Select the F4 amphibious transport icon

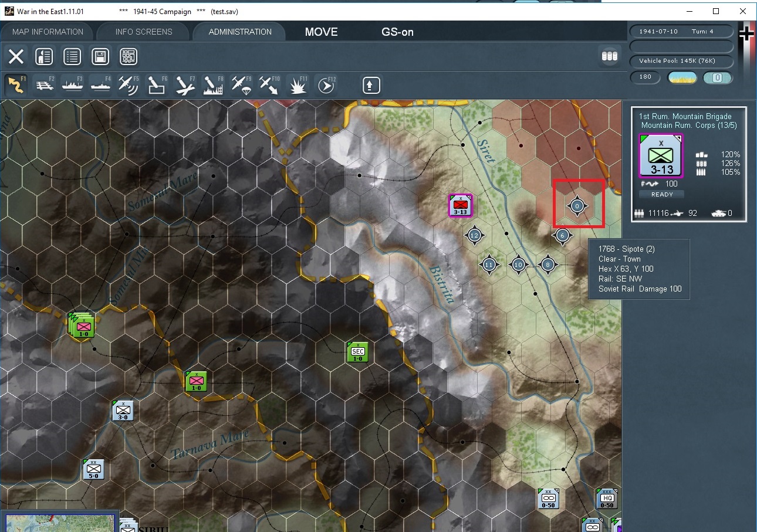point(100,85)
